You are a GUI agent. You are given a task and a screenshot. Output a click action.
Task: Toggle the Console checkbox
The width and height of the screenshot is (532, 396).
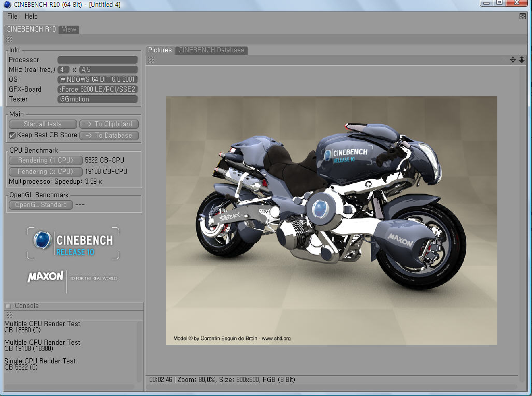(x=8, y=306)
